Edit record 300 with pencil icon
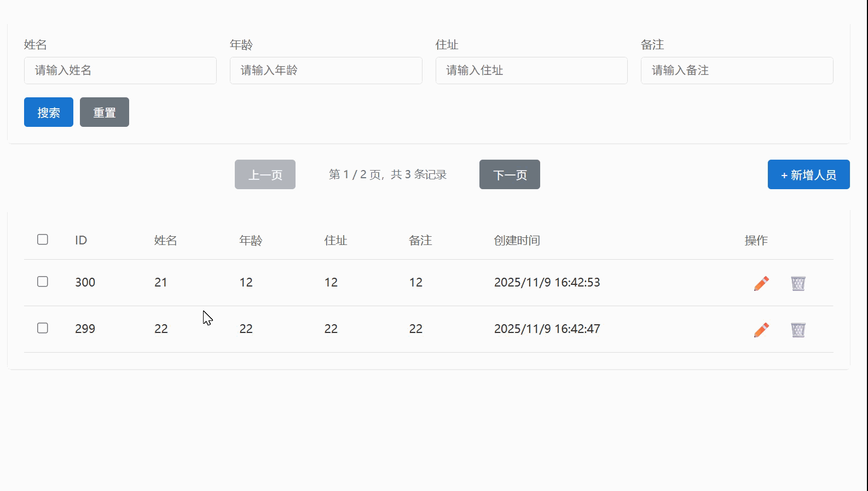Screen dimensions: 868x491 coord(761,283)
